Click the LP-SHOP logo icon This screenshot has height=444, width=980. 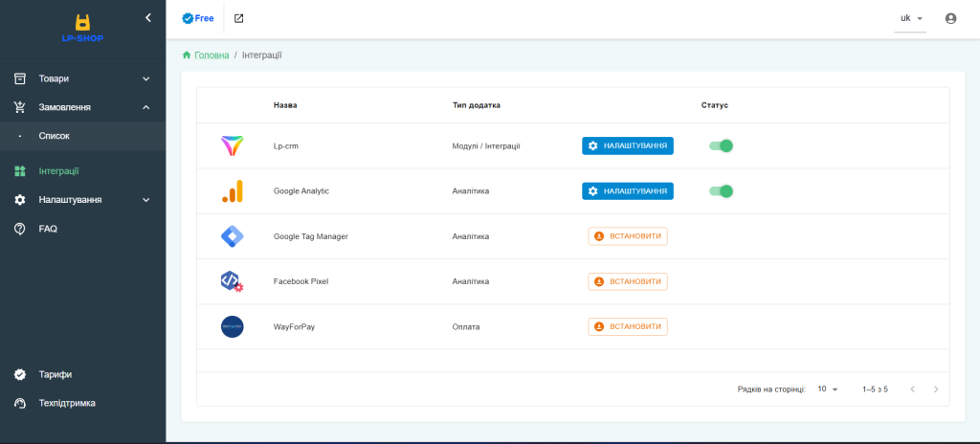coord(82,23)
